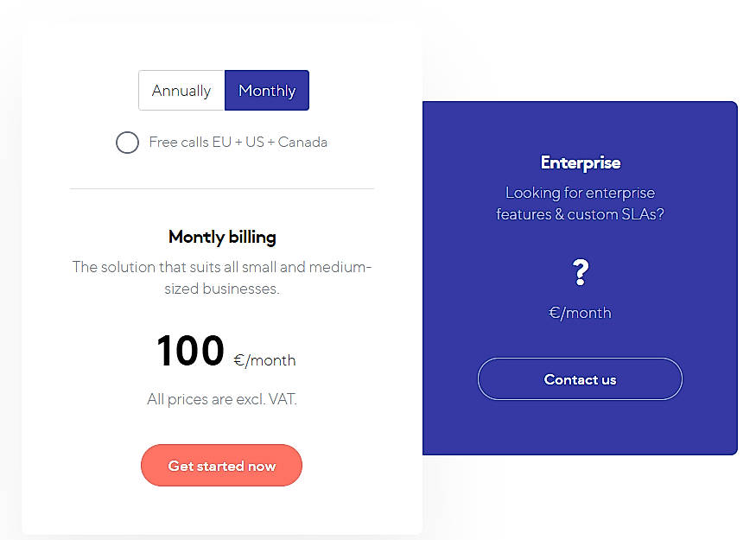Click the Get started now button
Image resolution: width=756 pixels, height=540 pixels.
click(221, 465)
